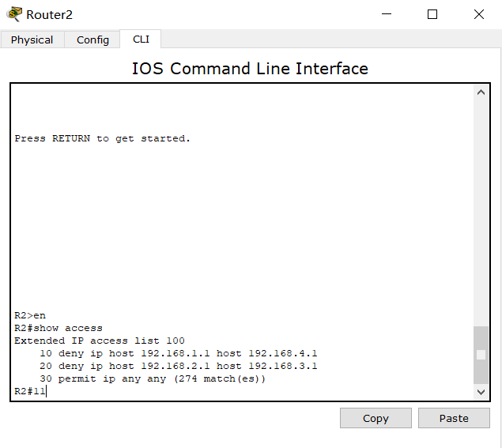Click the vertical scrollbar thumb
This screenshot has height=448, width=502.
(481, 355)
